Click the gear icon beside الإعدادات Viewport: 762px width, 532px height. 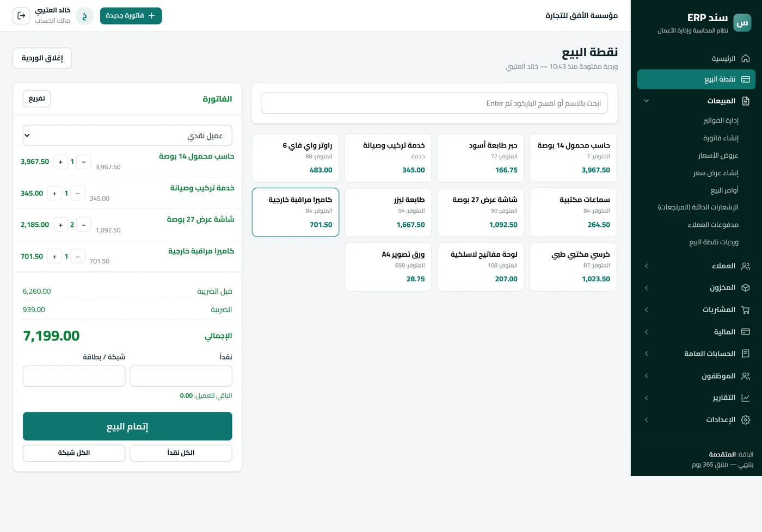[746, 419]
